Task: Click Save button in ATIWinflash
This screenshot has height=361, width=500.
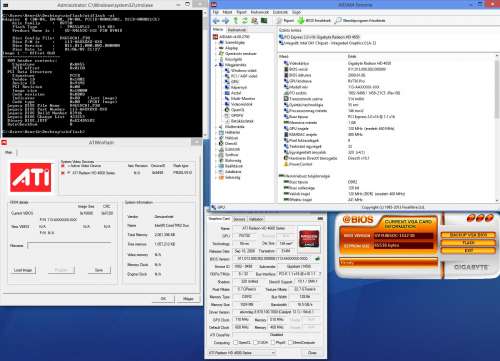Action: pyautogui.click(x=99, y=270)
